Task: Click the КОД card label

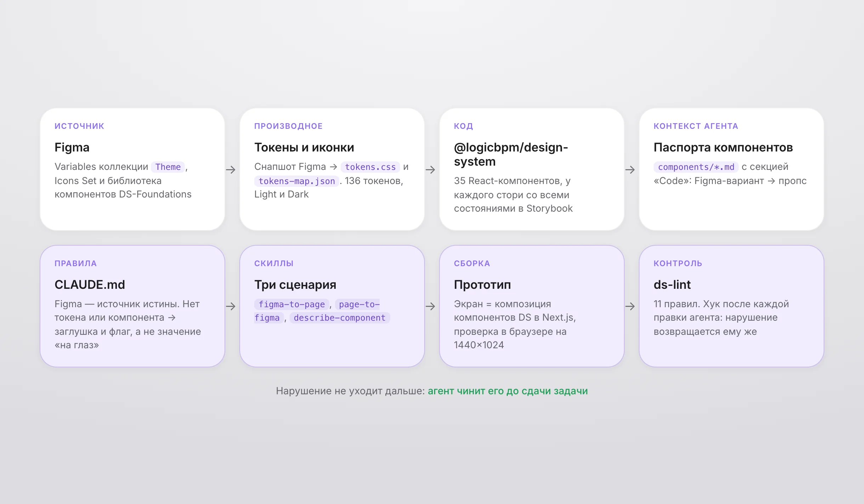Action: [464, 126]
